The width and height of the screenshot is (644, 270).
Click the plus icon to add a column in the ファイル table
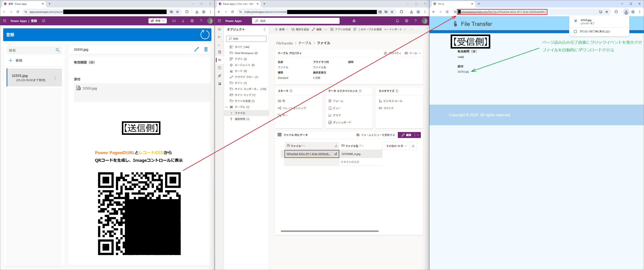tap(413, 146)
